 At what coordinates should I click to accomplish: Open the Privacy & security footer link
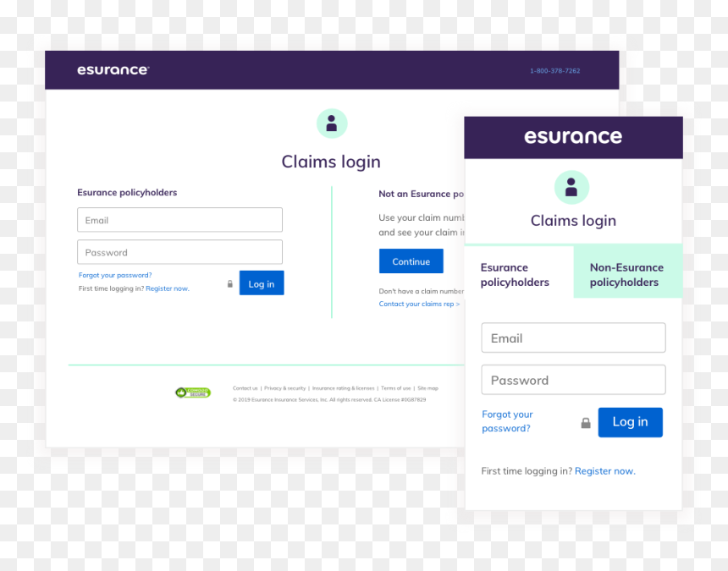[x=285, y=388]
